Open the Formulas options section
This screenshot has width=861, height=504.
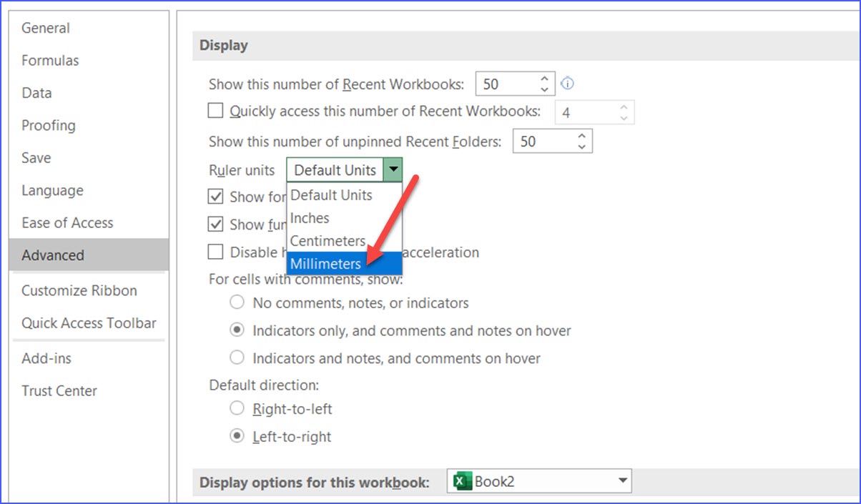50,60
